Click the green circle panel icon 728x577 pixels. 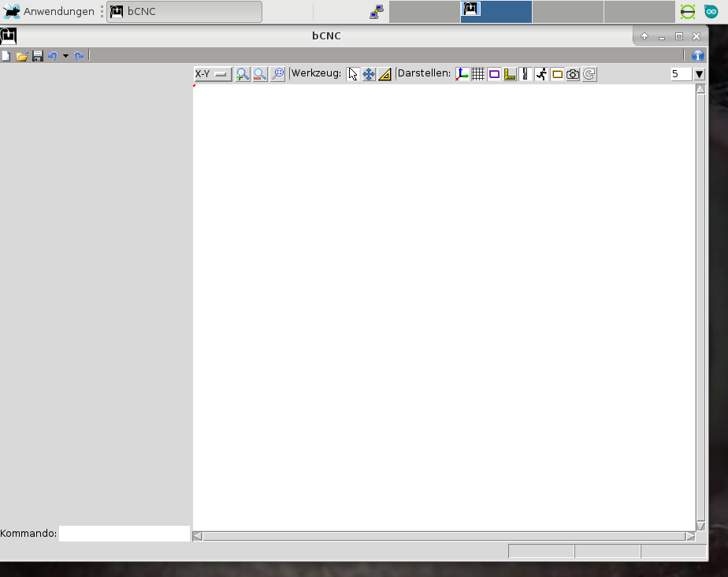pos(688,12)
